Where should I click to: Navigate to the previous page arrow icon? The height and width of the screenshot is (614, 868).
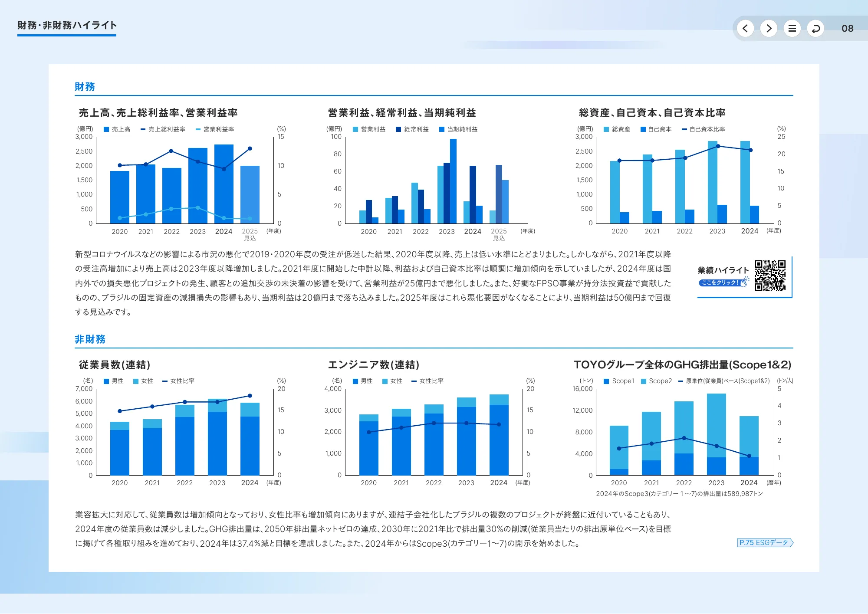click(746, 28)
